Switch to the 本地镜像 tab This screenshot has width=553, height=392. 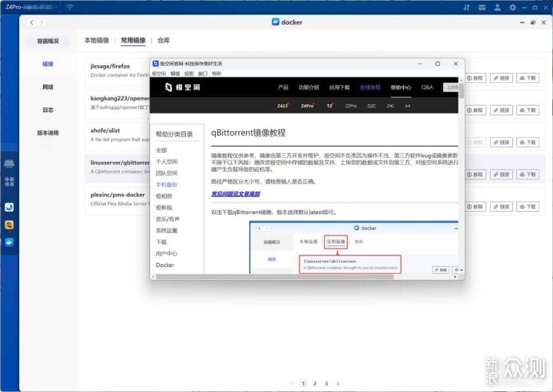pos(97,40)
